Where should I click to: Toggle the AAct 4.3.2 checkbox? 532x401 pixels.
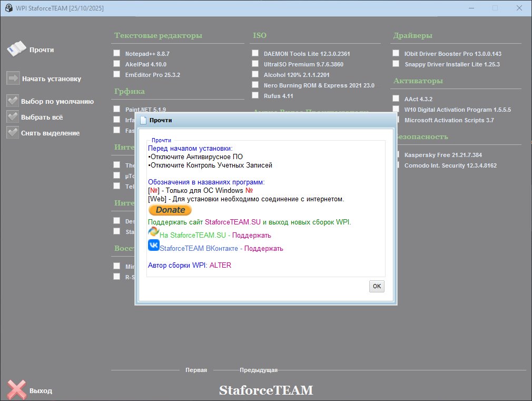click(396, 99)
